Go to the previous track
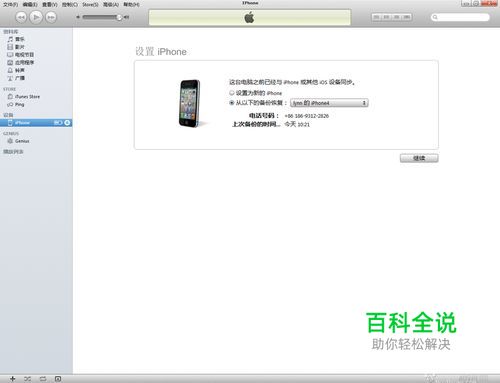 (x=21, y=17)
